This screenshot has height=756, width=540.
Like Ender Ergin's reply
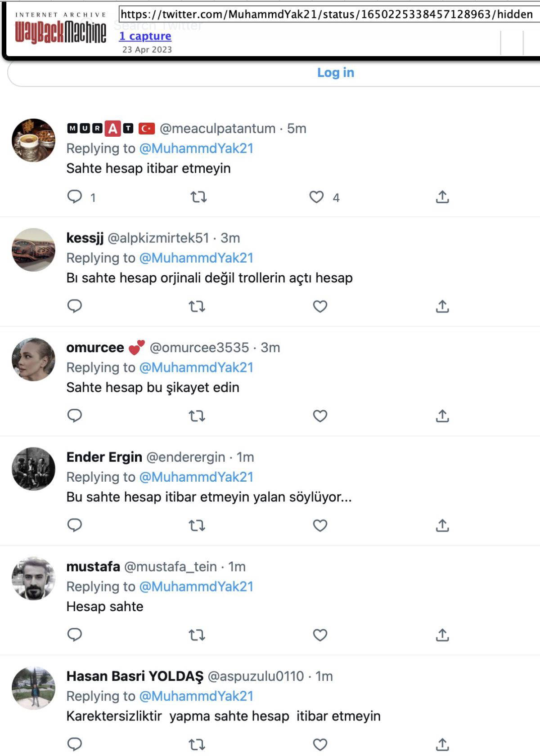click(x=320, y=525)
